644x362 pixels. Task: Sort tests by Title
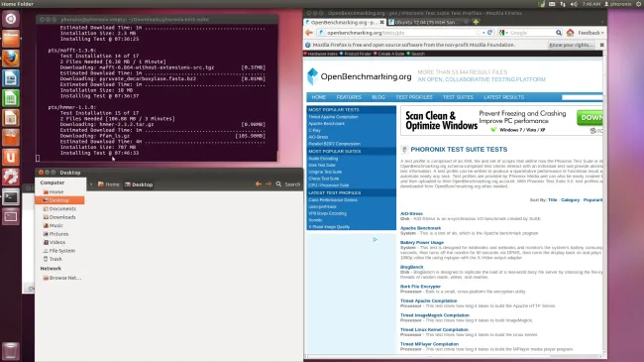[x=553, y=200]
